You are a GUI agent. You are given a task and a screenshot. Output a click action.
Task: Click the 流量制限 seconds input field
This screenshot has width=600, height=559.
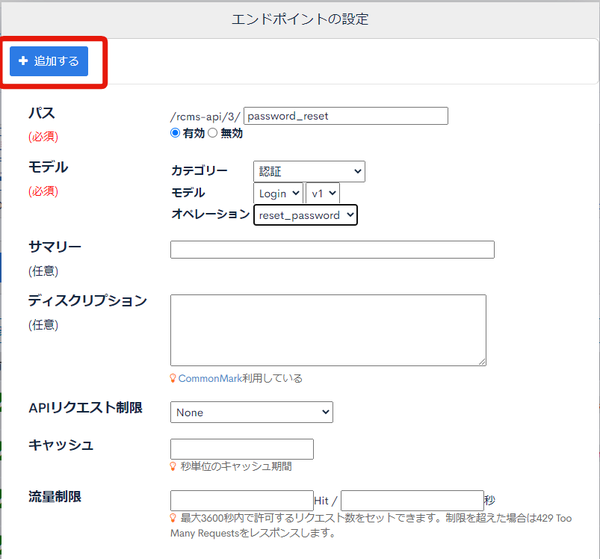pos(412,500)
